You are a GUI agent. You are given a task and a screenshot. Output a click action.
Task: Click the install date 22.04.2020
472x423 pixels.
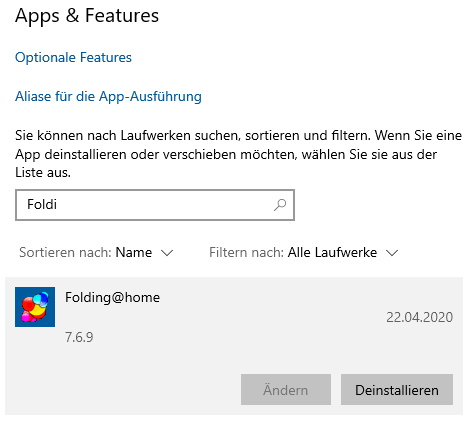(x=419, y=317)
